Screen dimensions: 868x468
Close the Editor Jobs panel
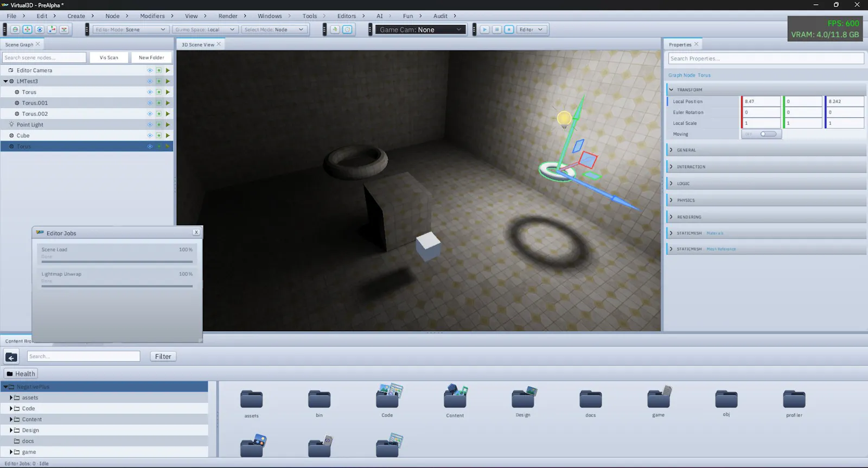[x=196, y=232]
